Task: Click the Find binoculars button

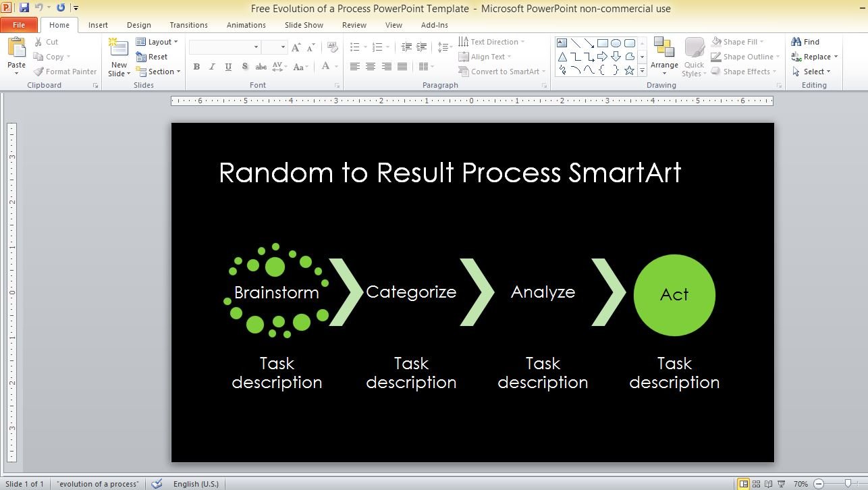Action: (x=805, y=42)
